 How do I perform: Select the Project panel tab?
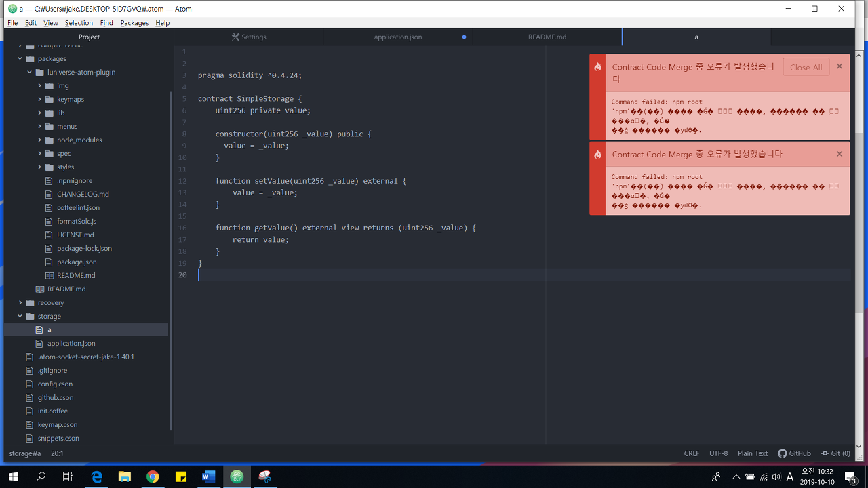coord(89,37)
